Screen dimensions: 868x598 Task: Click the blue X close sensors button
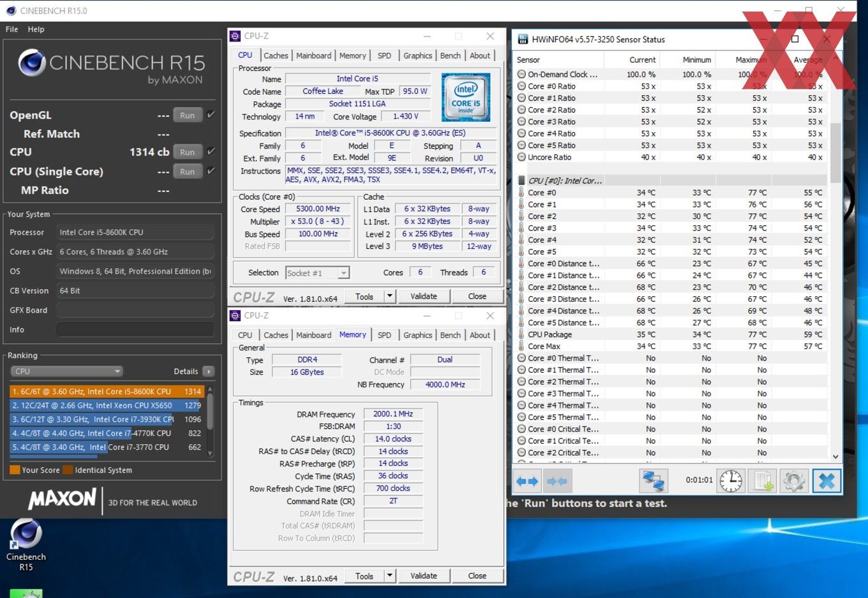(x=827, y=481)
